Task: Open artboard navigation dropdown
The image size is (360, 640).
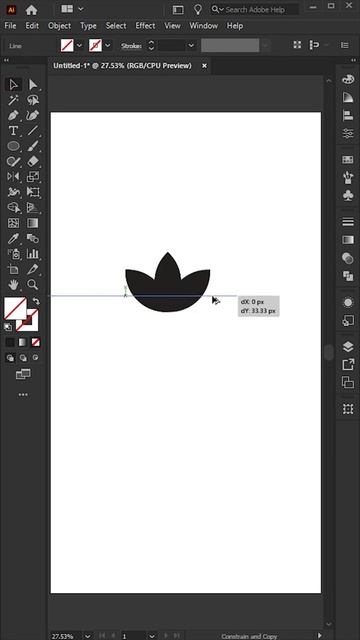Action: [x=152, y=636]
